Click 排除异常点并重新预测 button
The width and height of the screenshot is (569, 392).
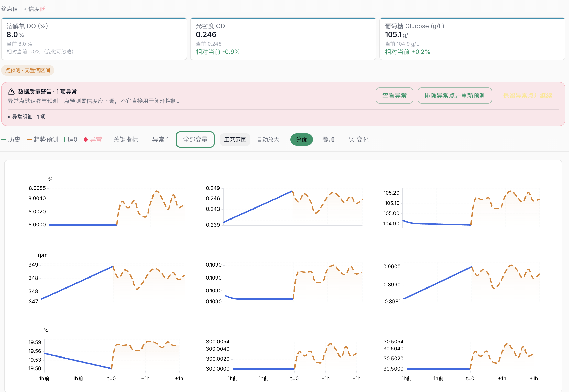[x=455, y=96]
